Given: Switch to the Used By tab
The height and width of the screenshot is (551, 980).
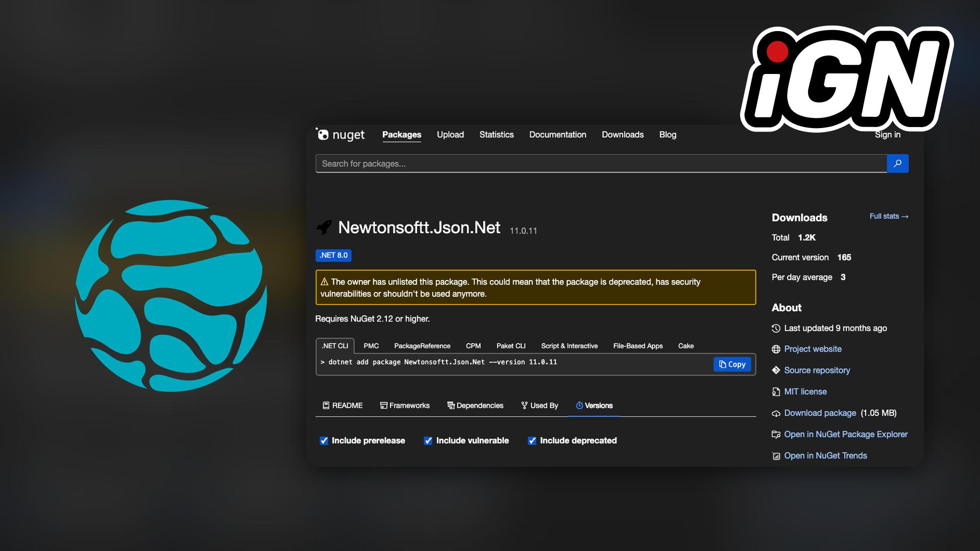Looking at the screenshot, I should tap(540, 406).
